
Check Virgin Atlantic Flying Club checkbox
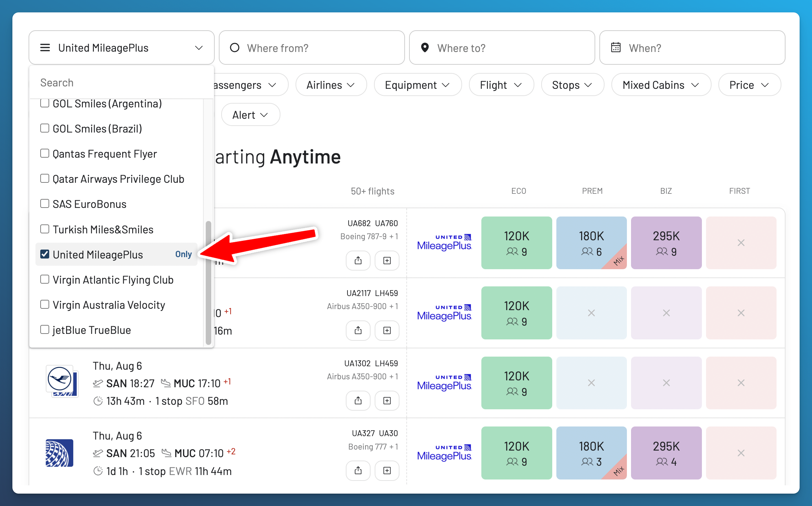(45, 280)
